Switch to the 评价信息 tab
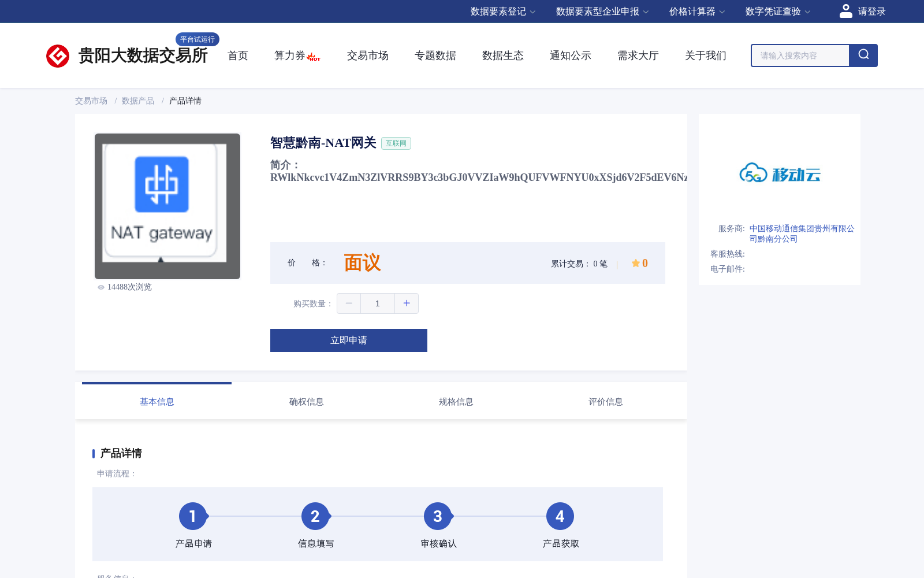The width and height of the screenshot is (924, 578). pos(606,401)
